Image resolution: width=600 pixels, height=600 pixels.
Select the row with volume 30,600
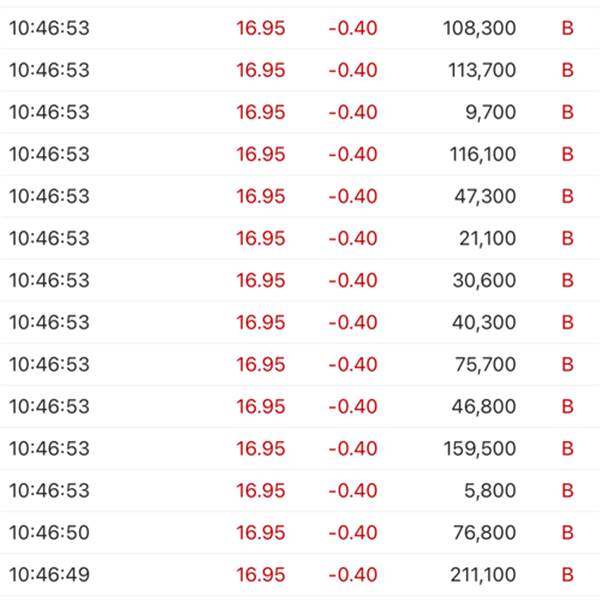click(300, 280)
